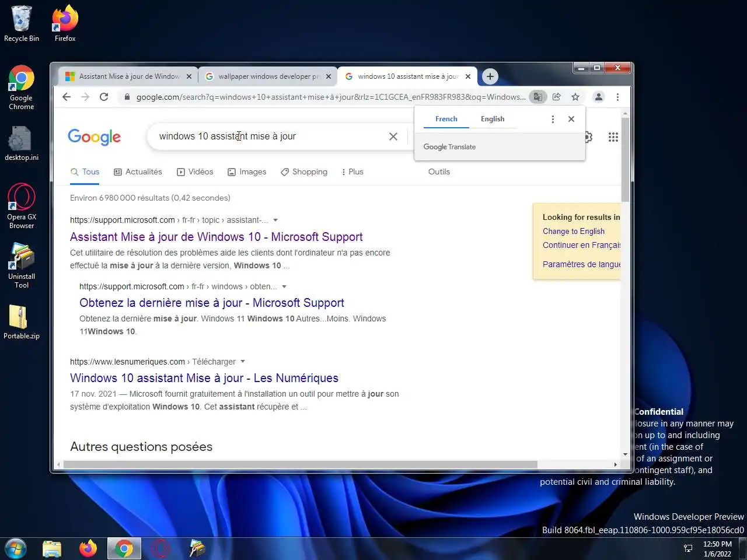Open 'Paramètres de langue' link
The width and height of the screenshot is (747, 560).
click(581, 264)
